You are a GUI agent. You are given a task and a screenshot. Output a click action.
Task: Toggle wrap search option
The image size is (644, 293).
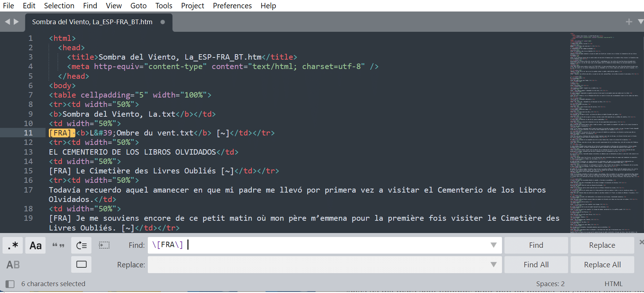tap(81, 245)
